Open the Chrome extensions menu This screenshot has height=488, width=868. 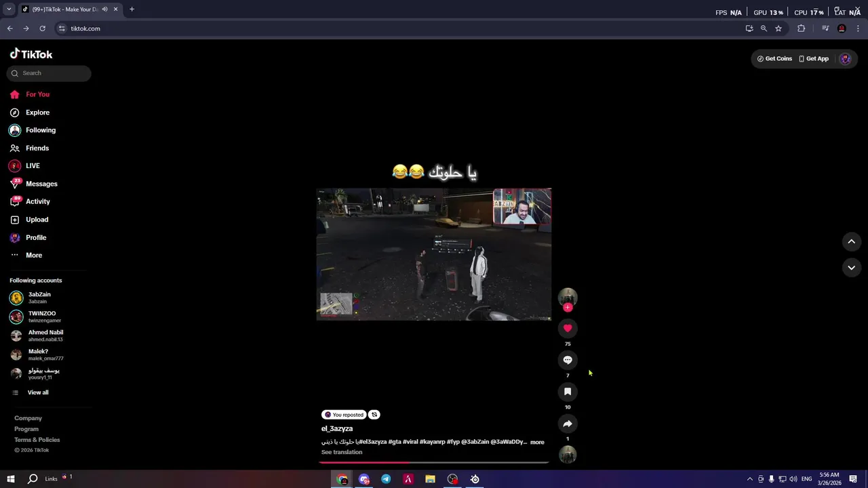click(802, 28)
